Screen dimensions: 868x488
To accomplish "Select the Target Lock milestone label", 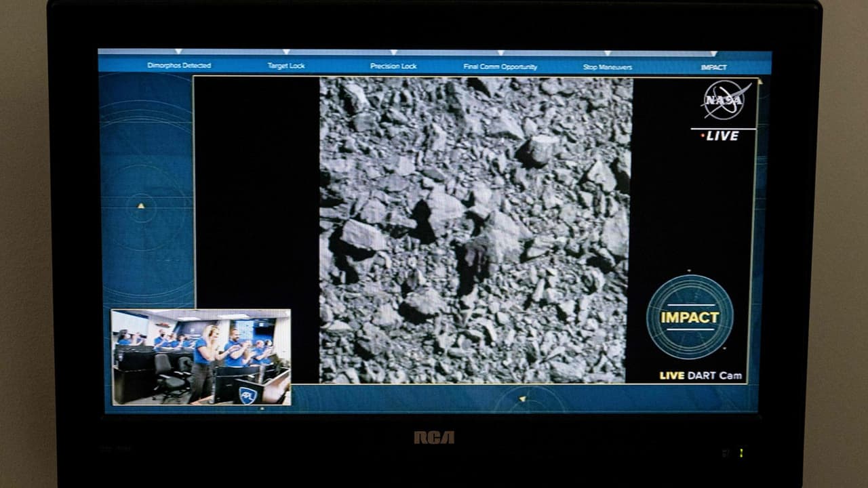I will tap(286, 66).
